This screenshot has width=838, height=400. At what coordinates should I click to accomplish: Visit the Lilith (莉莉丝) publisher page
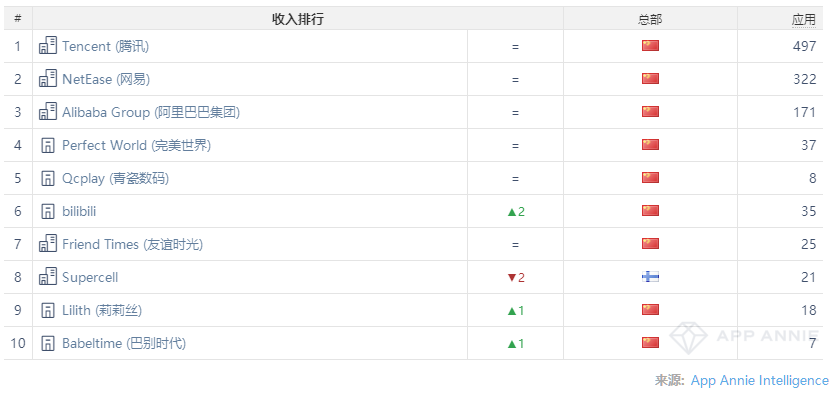[102, 310]
